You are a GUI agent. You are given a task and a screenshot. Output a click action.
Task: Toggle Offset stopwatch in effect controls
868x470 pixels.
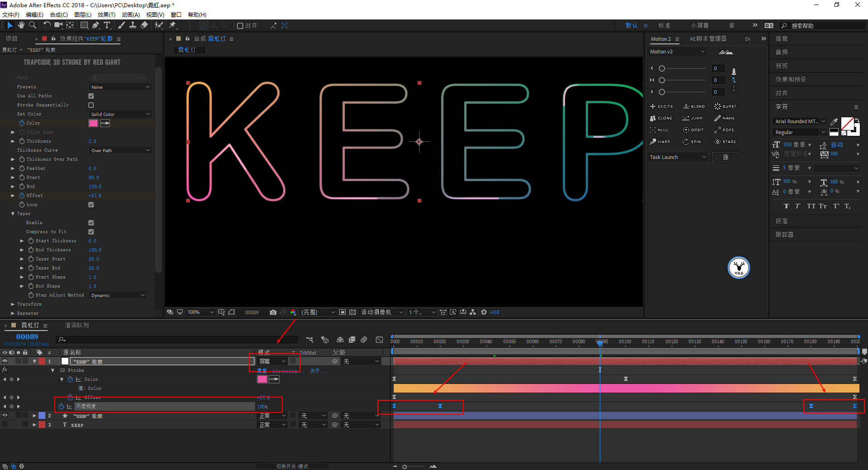click(22, 196)
